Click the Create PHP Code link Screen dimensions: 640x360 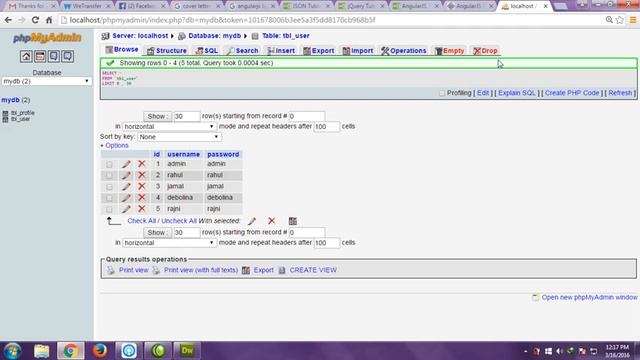(572, 93)
